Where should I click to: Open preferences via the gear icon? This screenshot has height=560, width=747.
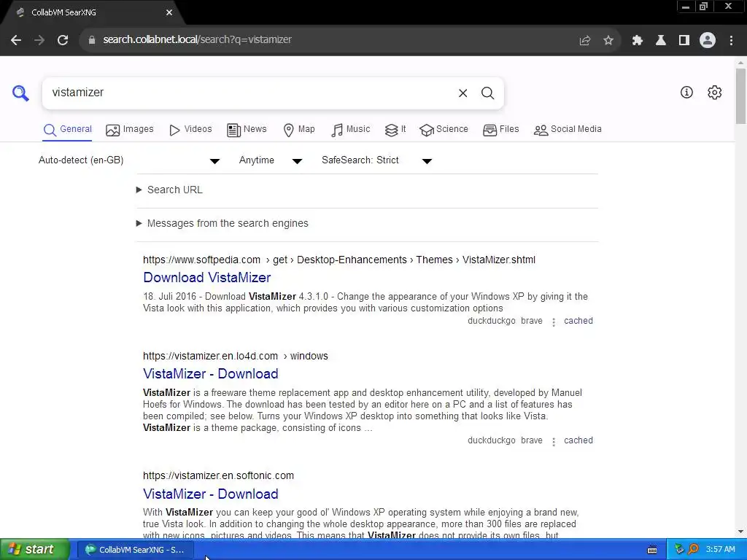tap(715, 93)
